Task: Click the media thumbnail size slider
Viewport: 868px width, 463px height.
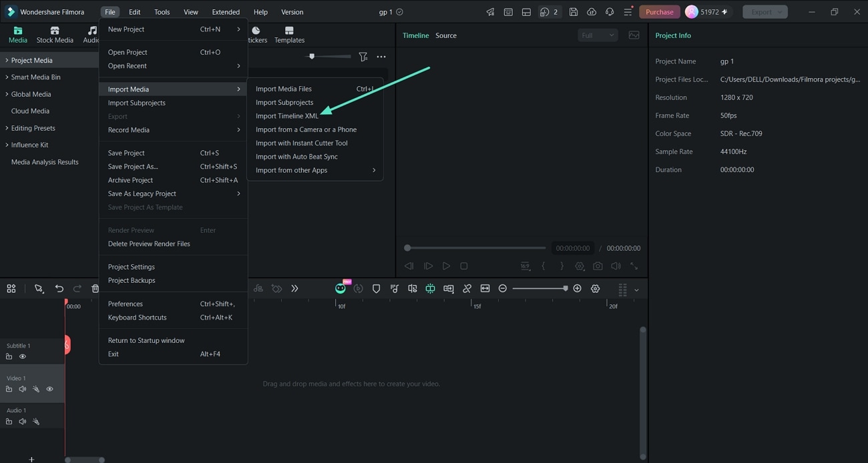Action: pos(329,57)
